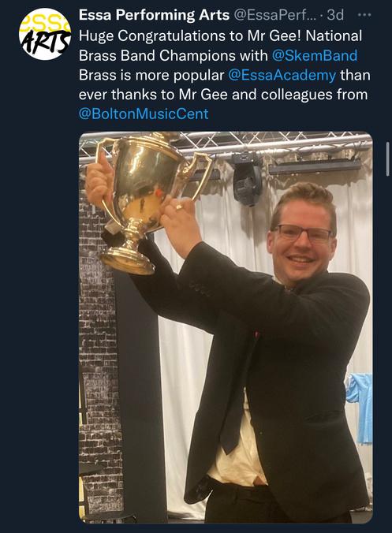Open the three-dot tweet options menu
Image resolution: width=392 pixels, height=533 pixels.
365,15
